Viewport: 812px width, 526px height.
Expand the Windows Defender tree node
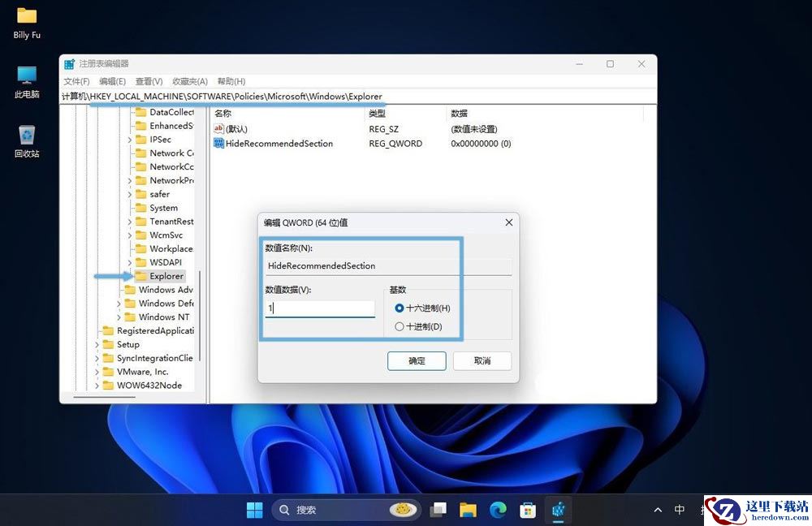point(119,304)
